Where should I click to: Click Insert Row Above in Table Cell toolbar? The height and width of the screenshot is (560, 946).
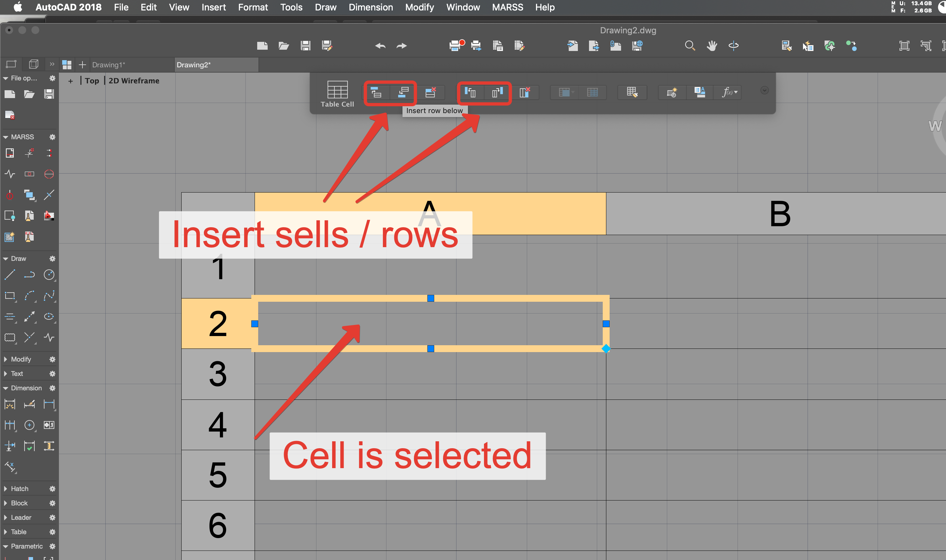pyautogui.click(x=377, y=93)
